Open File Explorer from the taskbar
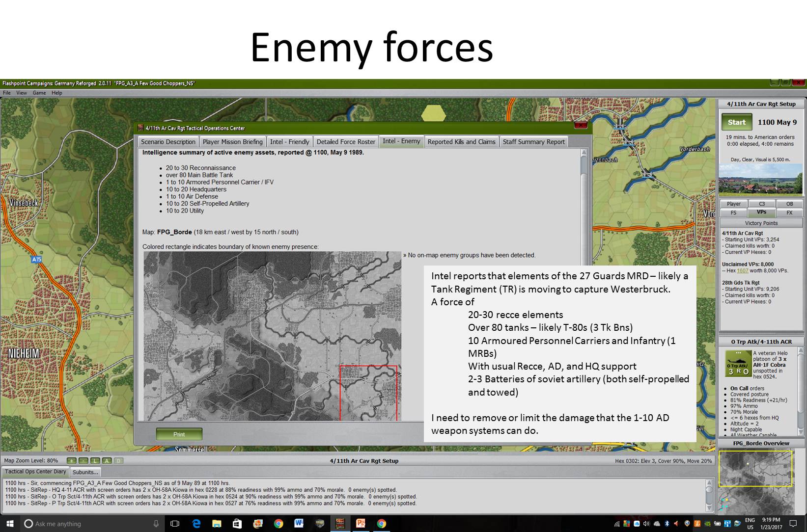 217,524
